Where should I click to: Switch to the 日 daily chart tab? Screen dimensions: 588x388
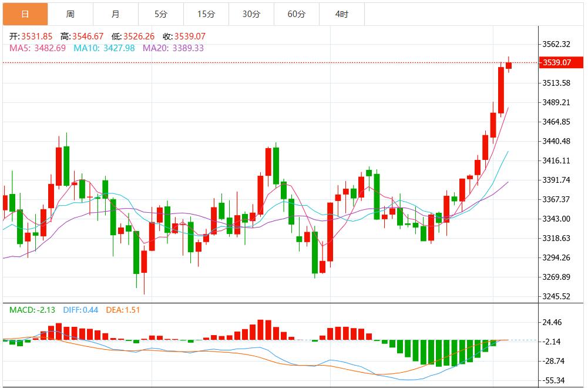[x=25, y=14]
